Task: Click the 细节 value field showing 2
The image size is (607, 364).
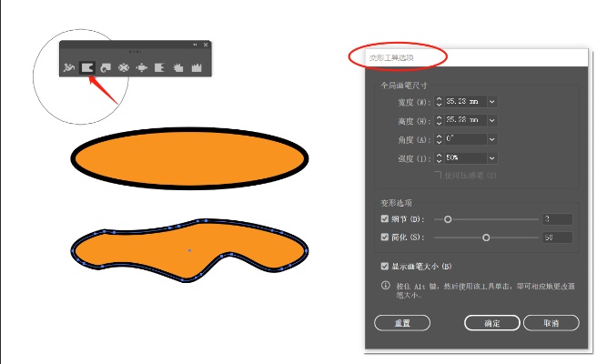Action: click(x=558, y=219)
